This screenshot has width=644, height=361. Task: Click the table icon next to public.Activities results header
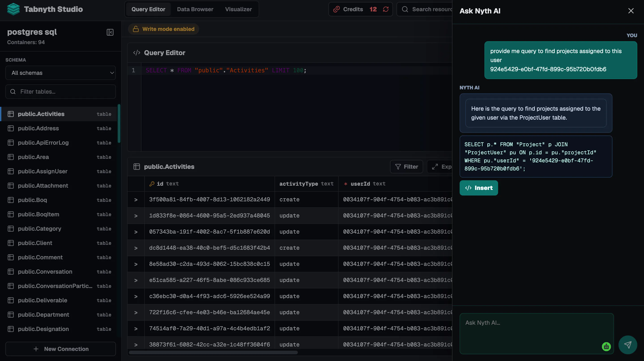click(137, 167)
